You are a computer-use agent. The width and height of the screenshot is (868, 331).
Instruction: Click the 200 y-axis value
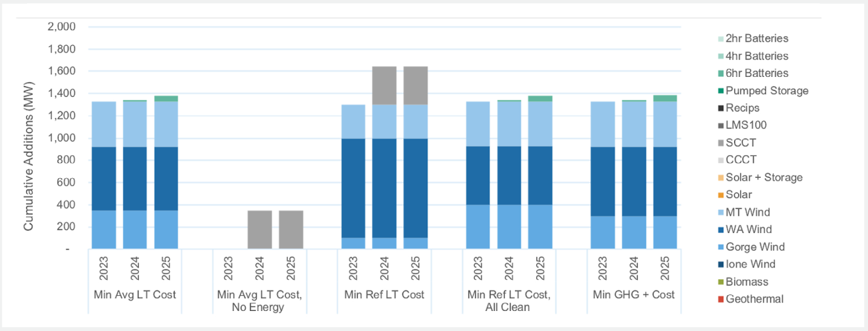(66, 226)
